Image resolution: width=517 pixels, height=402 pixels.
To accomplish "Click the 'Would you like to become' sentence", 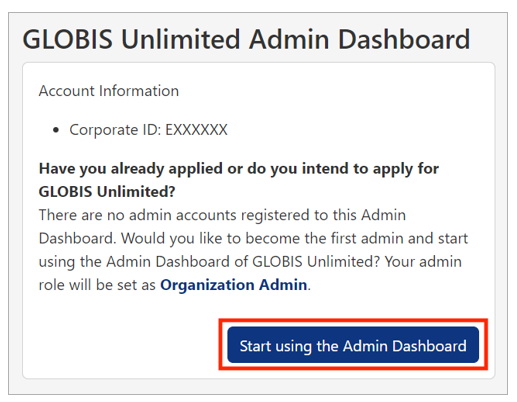I will [x=294, y=239].
